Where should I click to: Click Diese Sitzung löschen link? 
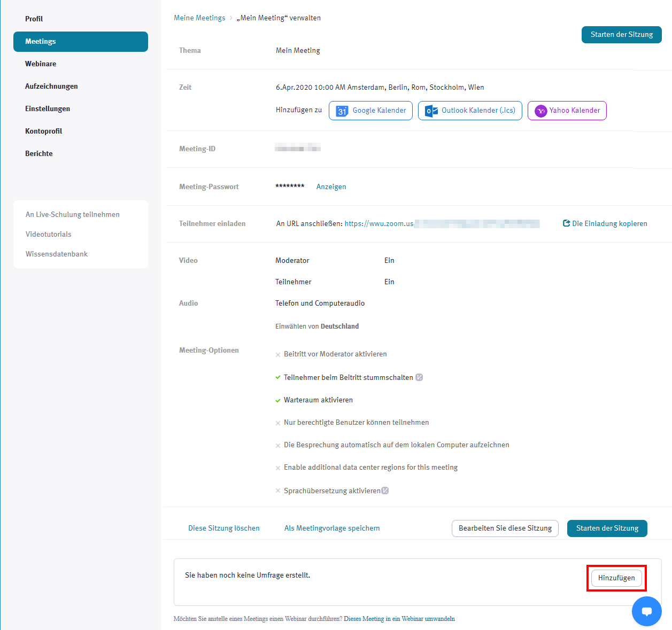223,528
